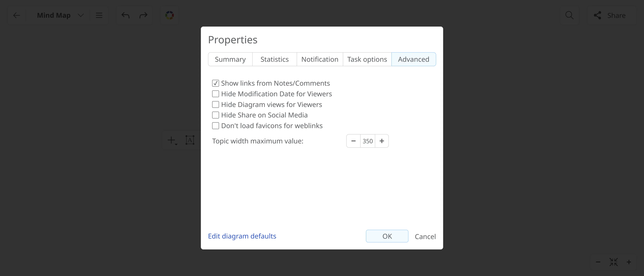The height and width of the screenshot is (276, 644).
Task: Open the Task options tab
Action: click(367, 59)
